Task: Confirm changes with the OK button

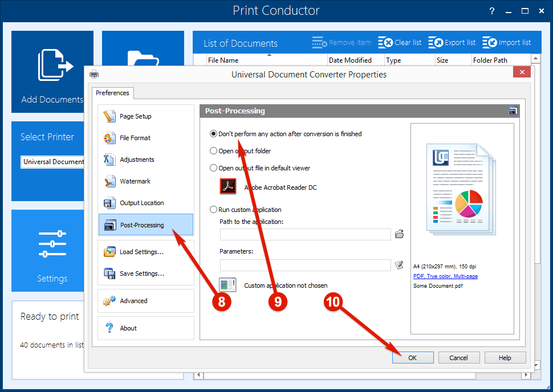Action: click(412, 357)
